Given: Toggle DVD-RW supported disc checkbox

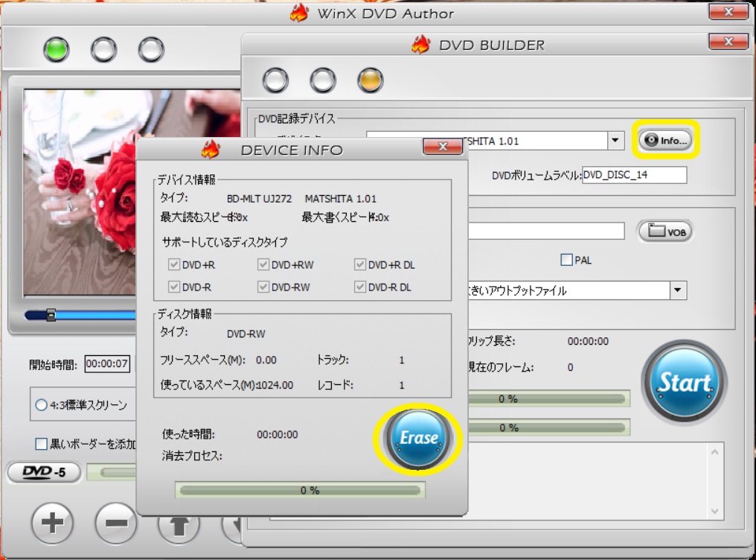Looking at the screenshot, I should (263, 287).
